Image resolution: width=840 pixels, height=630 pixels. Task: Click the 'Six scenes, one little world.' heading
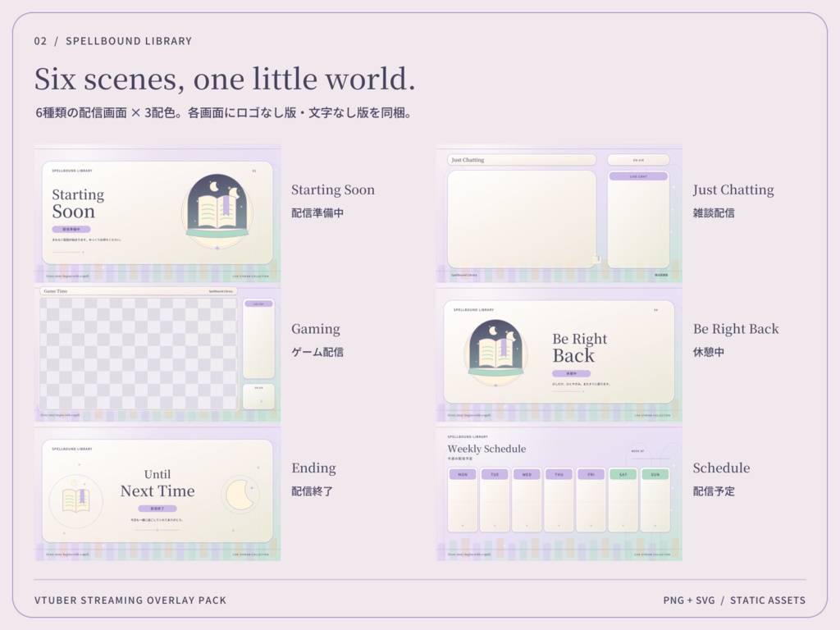pyautogui.click(x=225, y=79)
